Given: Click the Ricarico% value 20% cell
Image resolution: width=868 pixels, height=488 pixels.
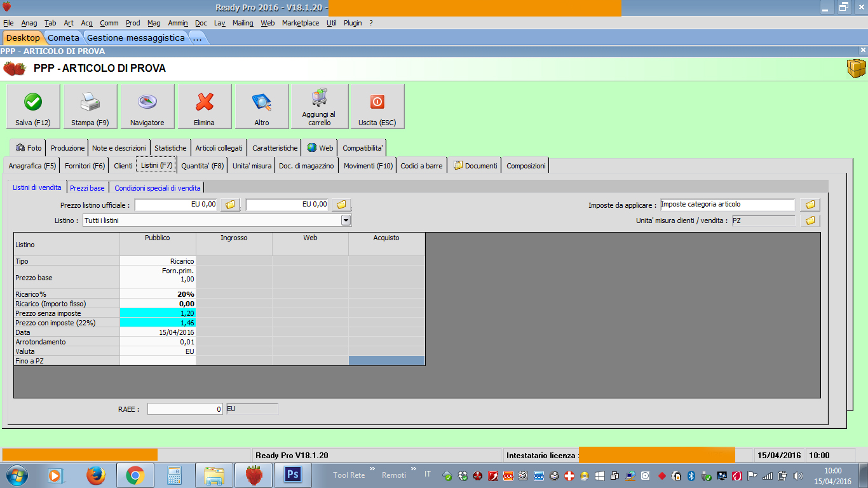Looking at the screenshot, I should tap(158, 294).
